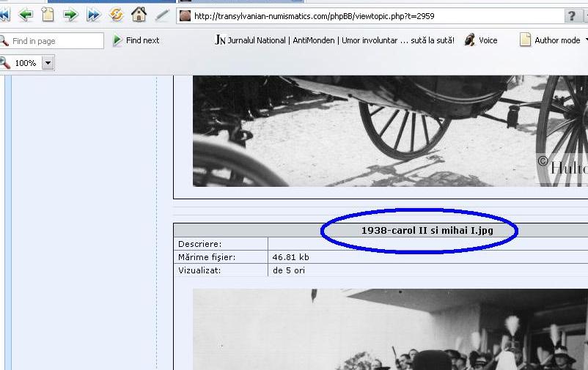Expand the Author mode dropdown arrow
Viewport: 588px width, 370px height.
click(x=585, y=40)
